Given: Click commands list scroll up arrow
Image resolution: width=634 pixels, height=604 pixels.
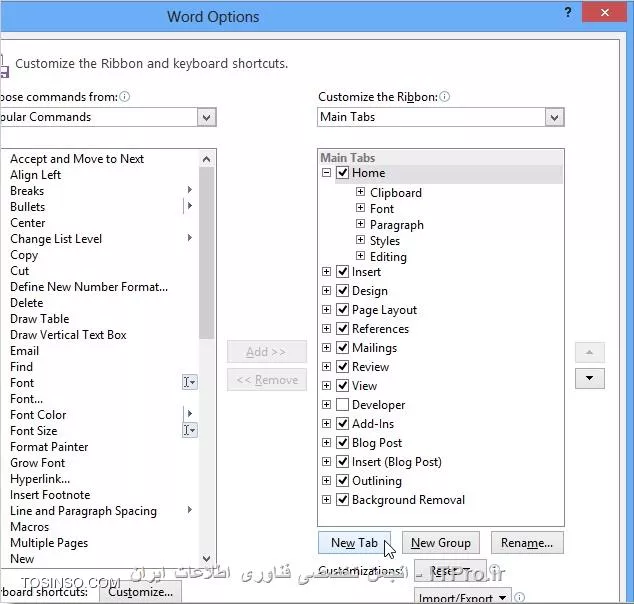Looking at the screenshot, I should click(x=207, y=159).
